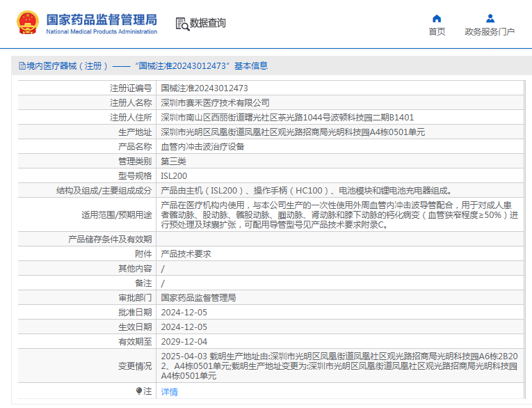Click 国家药品监督管理局 site title

(x=102, y=19)
